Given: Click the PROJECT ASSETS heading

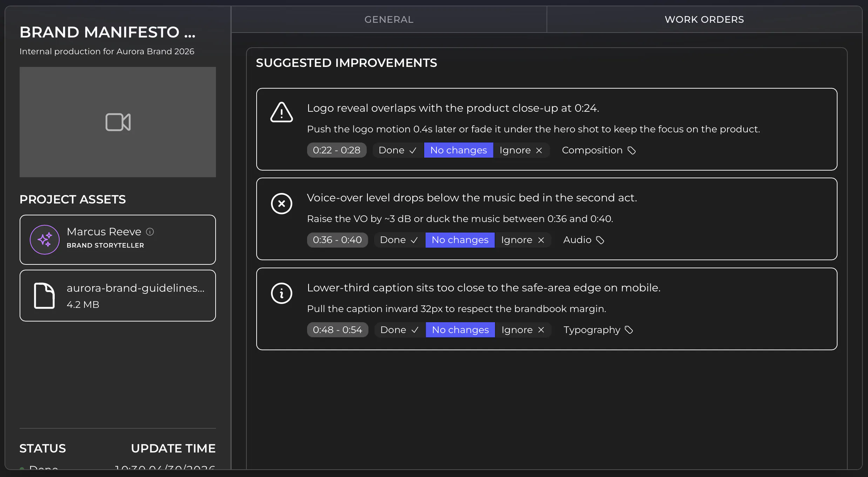Looking at the screenshot, I should coord(73,200).
